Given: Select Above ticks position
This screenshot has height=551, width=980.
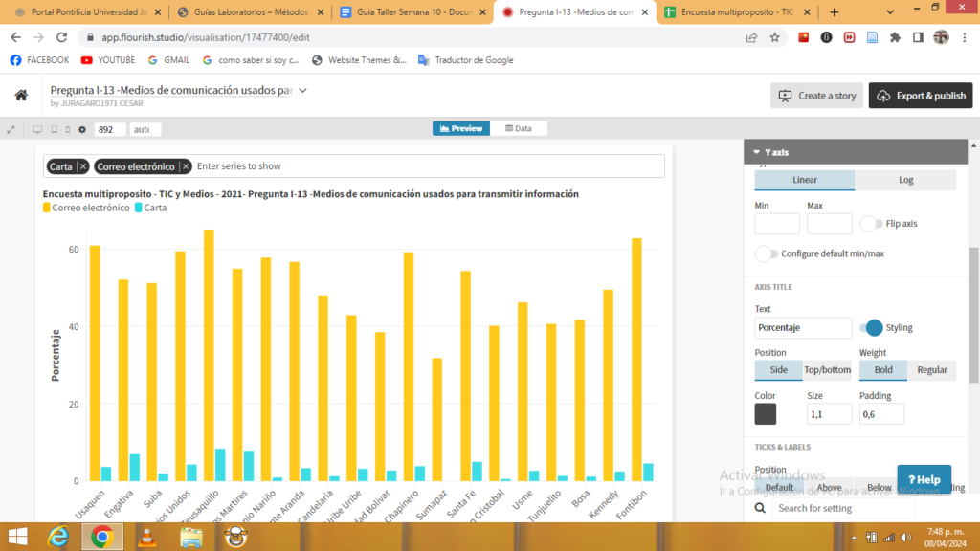Looking at the screenshot, I should click(829, 487).
